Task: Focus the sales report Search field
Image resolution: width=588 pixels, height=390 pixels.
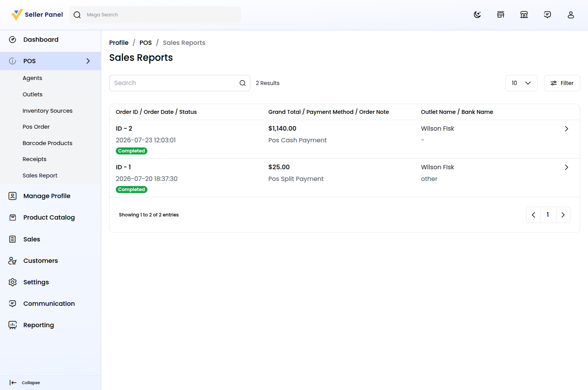Action: click(180, 83)
